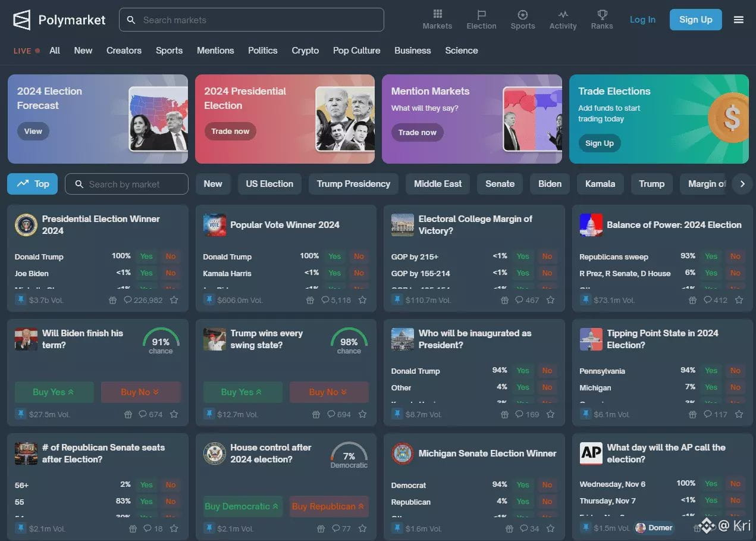Viewport: 756px width, 541px height.
Task: Toggle the Kamala filter chip
Action: pyautogui.click(x=600, y=184)
